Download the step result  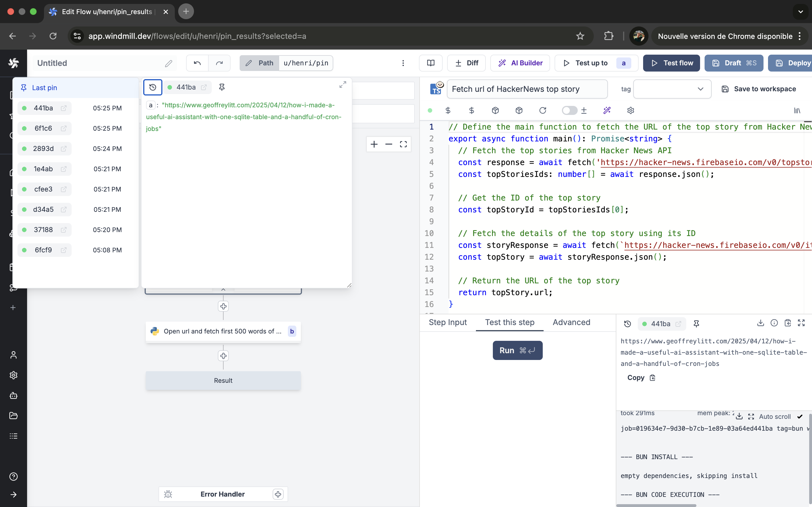[x=760, y=323]
